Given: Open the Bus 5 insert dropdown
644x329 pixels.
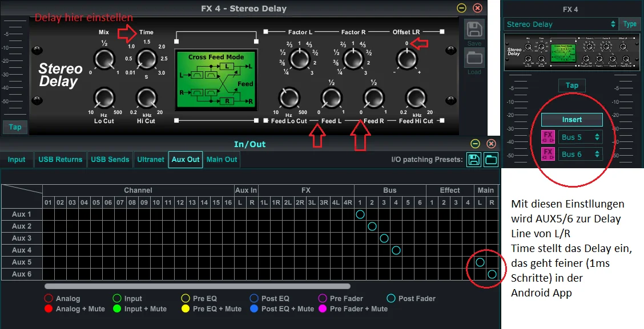Looking at the screenshot, I should coord(580,137).
